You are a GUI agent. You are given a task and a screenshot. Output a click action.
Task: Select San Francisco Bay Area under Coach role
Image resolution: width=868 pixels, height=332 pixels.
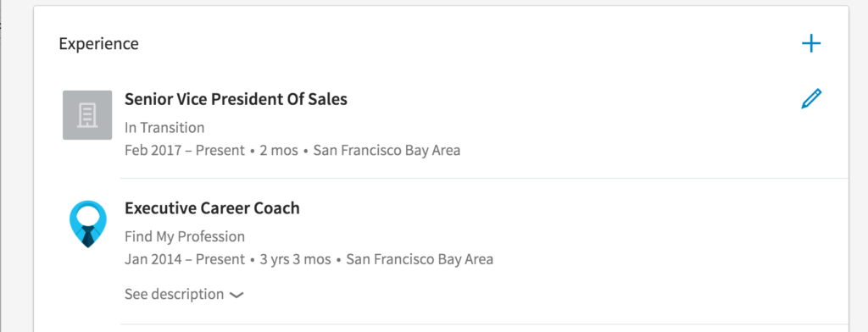(419, 259)
